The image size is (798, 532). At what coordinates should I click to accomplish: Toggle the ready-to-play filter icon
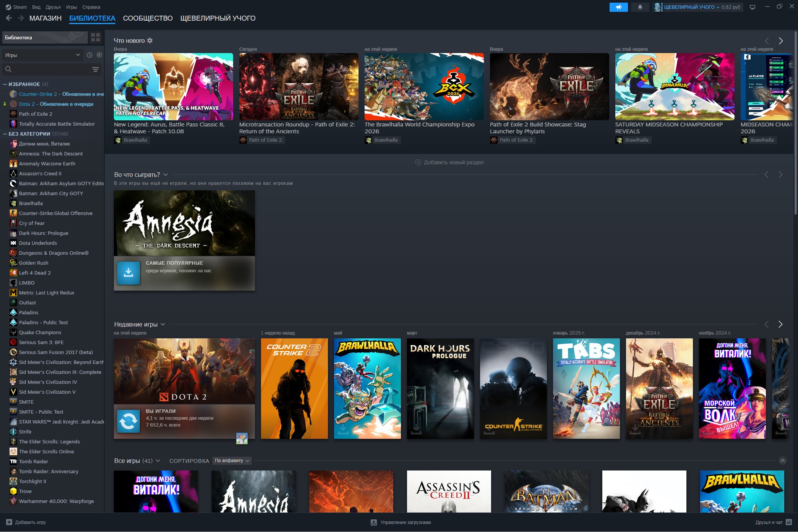(x=99, y=55)
